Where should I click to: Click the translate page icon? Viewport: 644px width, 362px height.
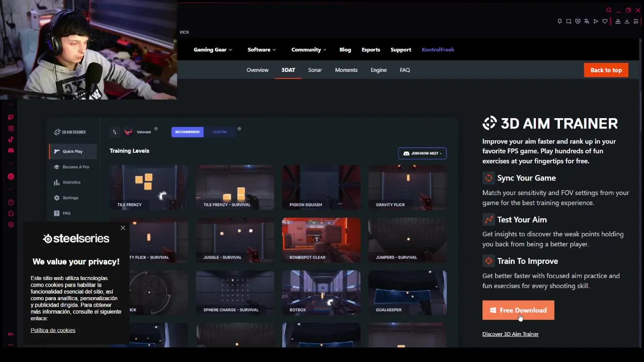[587, 21]
